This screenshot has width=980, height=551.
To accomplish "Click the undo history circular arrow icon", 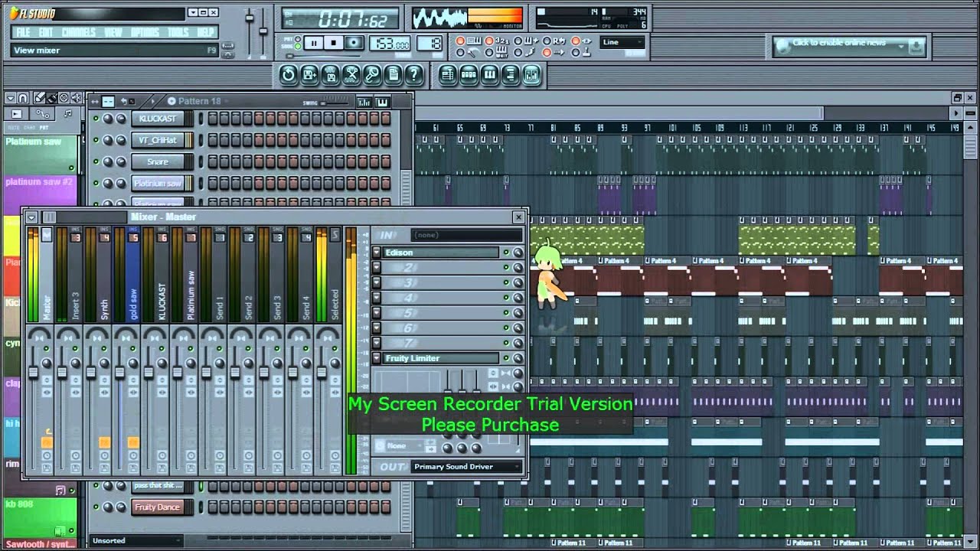I will point(289,74).
